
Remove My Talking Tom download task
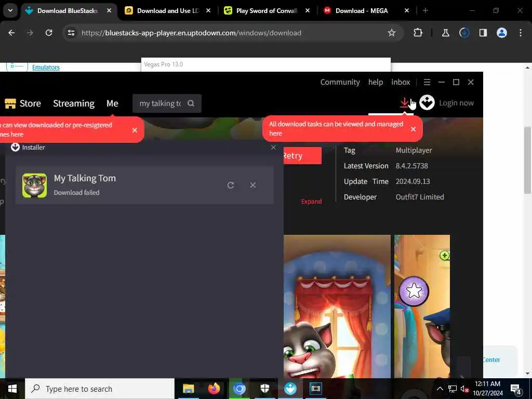[x=253, y=185]
